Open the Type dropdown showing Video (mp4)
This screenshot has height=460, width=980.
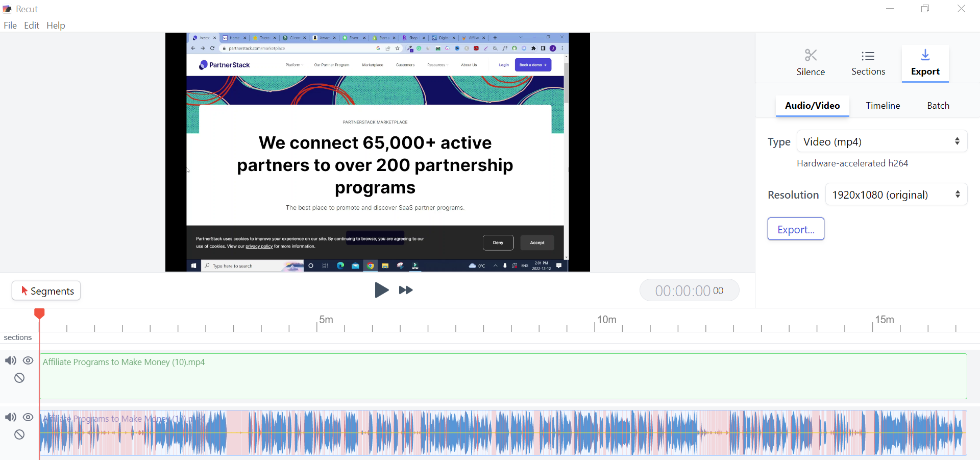tap(883, 141)
